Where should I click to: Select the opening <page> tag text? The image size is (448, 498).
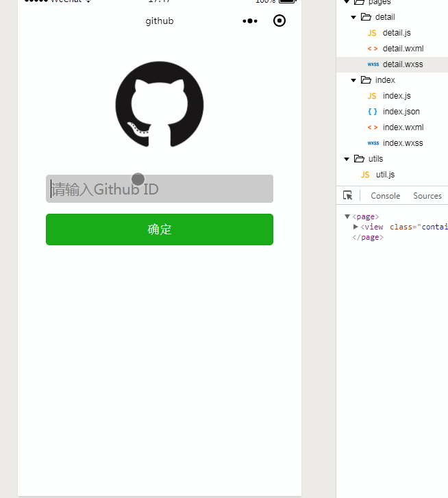pos(365,216)
